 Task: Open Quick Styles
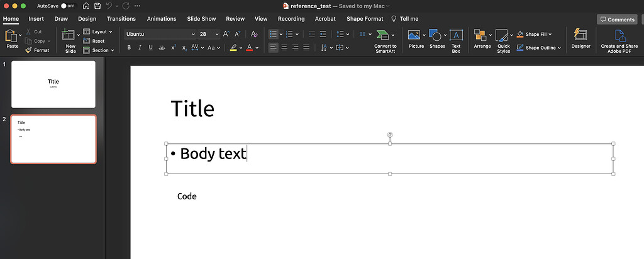[504, 41]
